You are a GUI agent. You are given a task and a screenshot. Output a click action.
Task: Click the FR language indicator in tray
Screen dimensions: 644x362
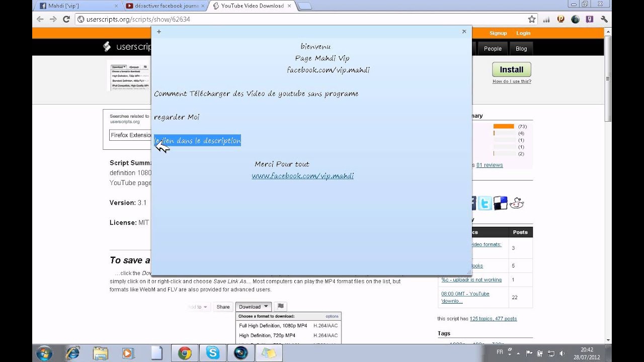click(x=500, y=352)
